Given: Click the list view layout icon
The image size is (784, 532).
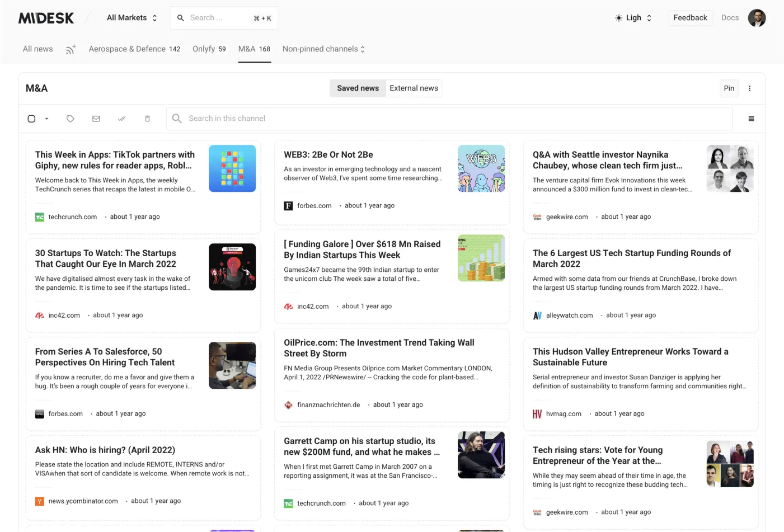Looking at the screenshot, I should 751,119.
